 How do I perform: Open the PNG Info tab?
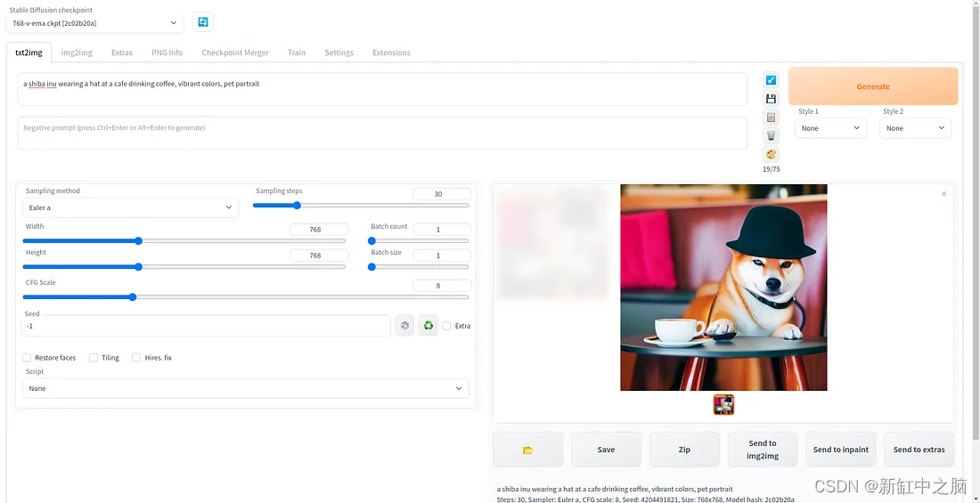click(x=167, y=53)
